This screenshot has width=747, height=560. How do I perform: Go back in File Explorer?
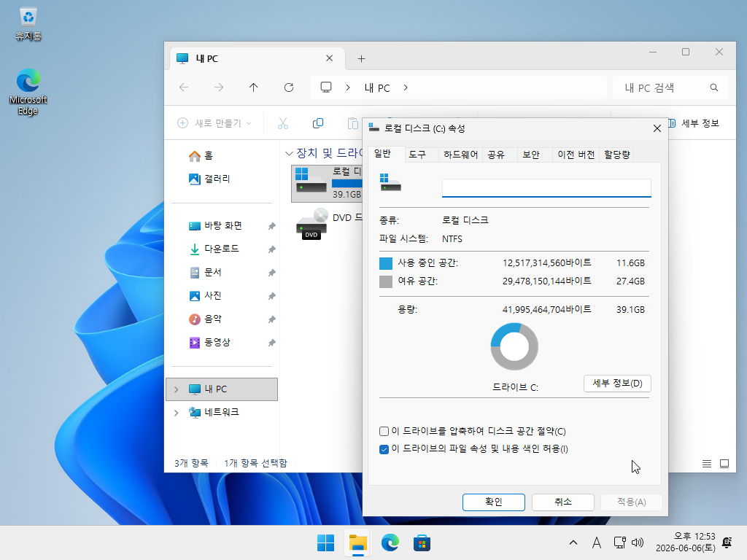click(x=184, y=87)
